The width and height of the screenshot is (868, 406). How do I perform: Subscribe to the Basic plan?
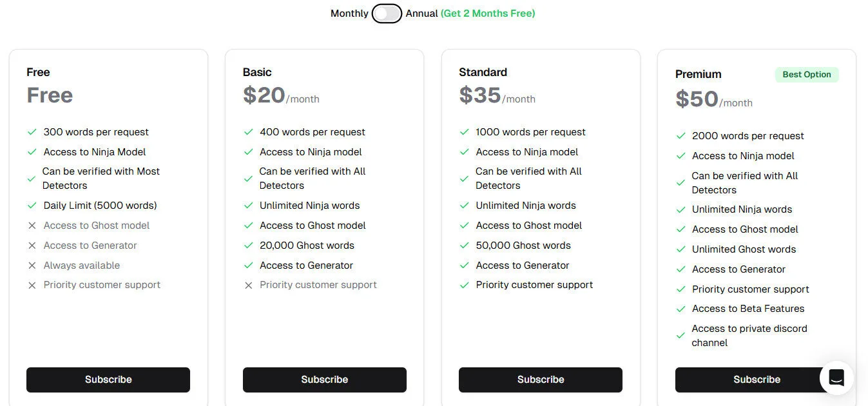point(324,380)
